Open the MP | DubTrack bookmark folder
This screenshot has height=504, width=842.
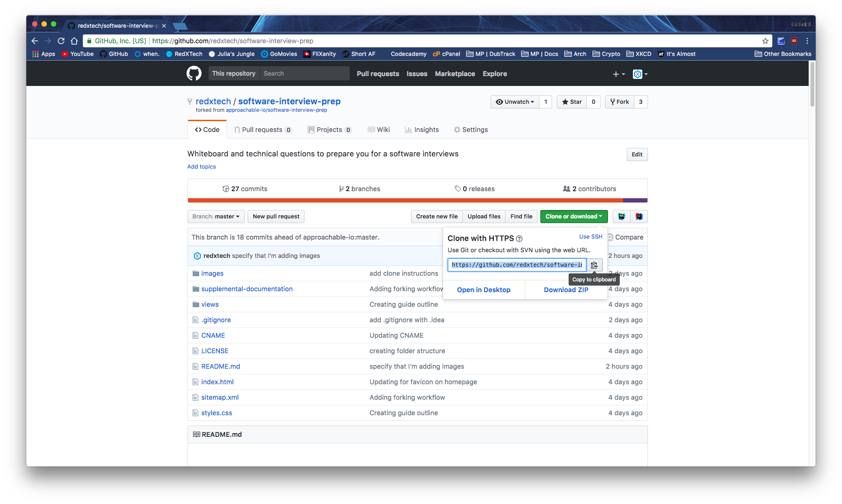point(491,54)
